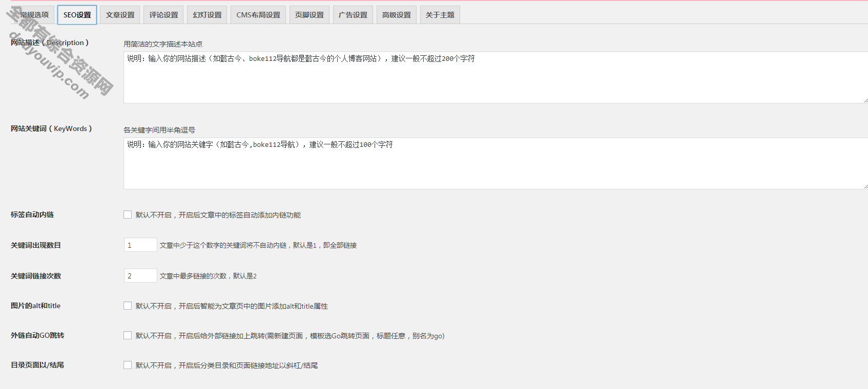The height and width of the screenshot is (389, 868).
Task: Click the 外链自动GO跳转 label
Action: point(37,335)
